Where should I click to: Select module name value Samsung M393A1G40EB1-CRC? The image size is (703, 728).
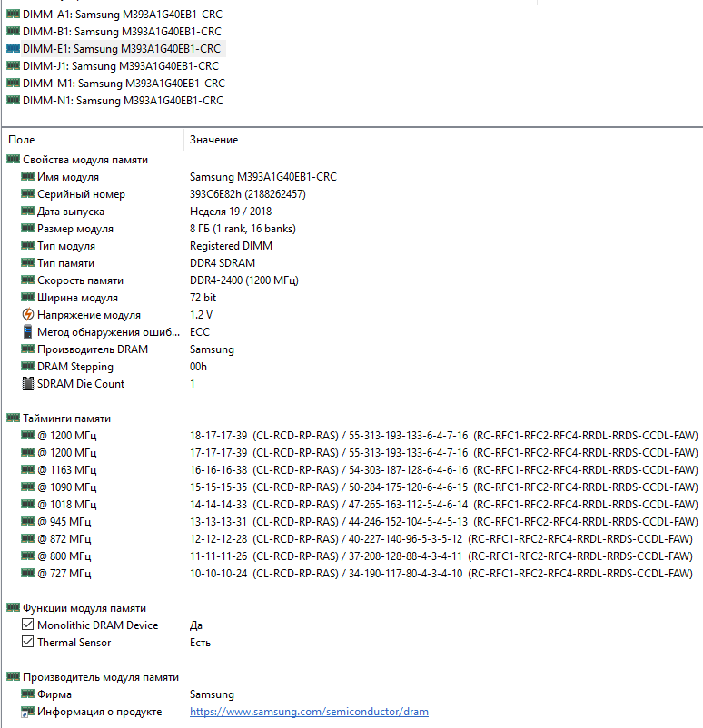[263, 177]
